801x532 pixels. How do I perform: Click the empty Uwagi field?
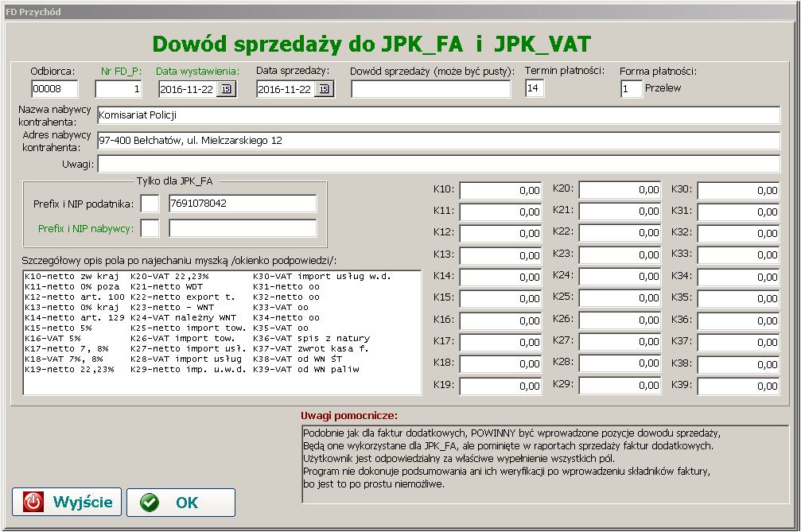click(x=437, y=164)
